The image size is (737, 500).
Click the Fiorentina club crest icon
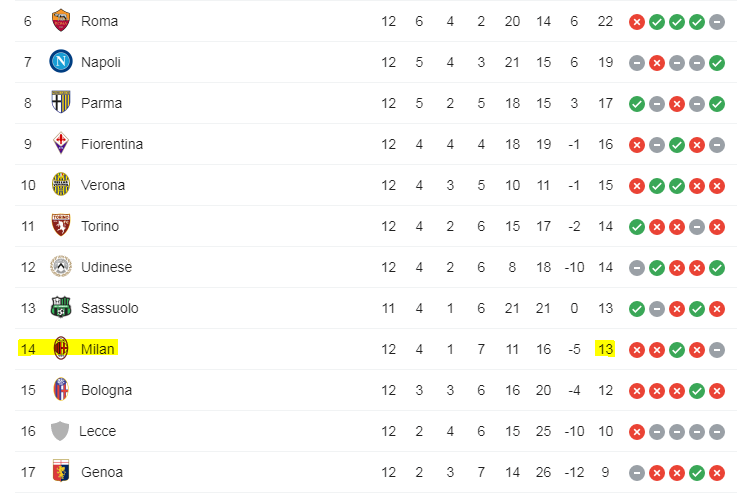pyautogui.click(x=60, y=144)
